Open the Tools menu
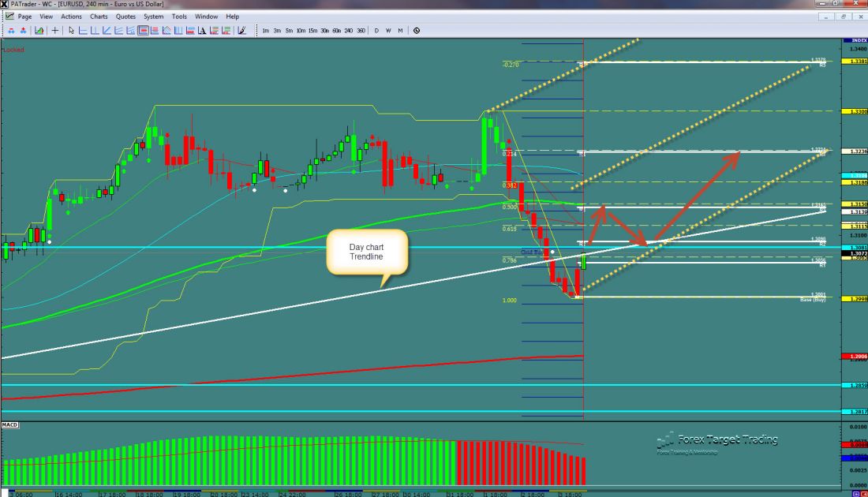 click(x=179, y=16)
